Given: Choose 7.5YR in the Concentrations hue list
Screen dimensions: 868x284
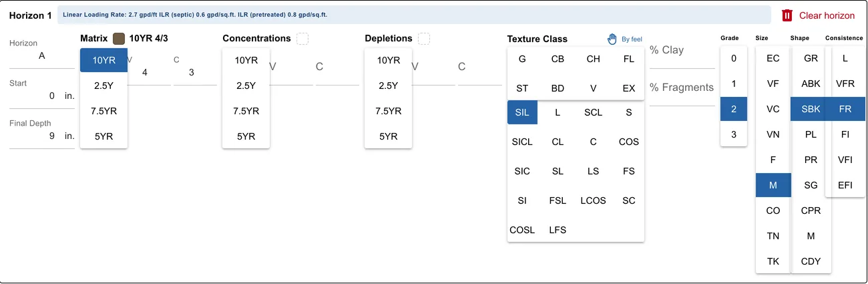Looking at the screenshot, I should [246, 111].
